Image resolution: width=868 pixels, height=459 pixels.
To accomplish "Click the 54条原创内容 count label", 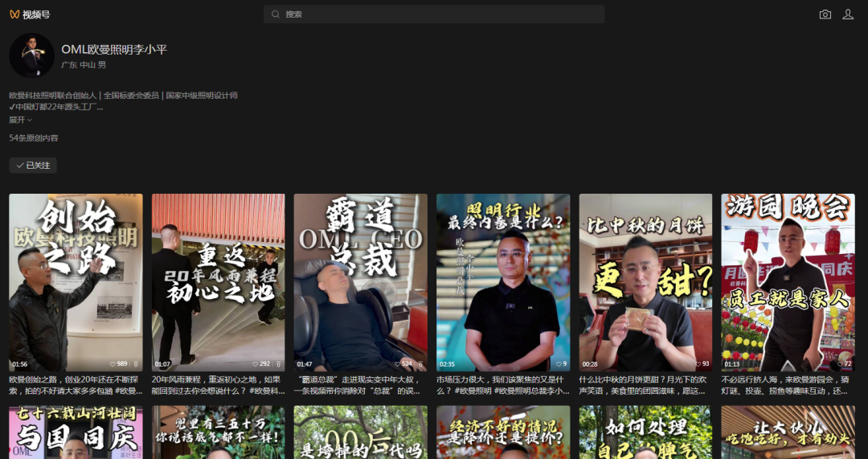I will coord(34,138).
